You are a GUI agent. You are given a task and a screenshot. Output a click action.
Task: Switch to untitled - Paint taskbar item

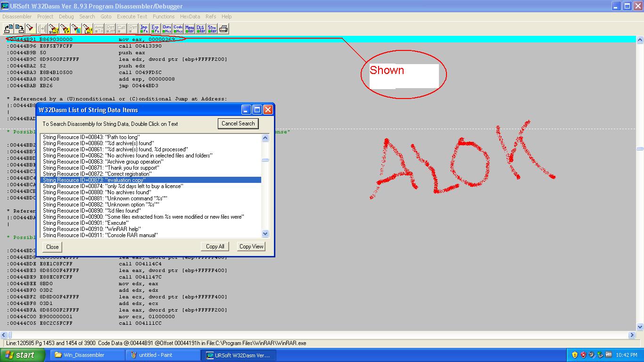click(x=163, y=355)
